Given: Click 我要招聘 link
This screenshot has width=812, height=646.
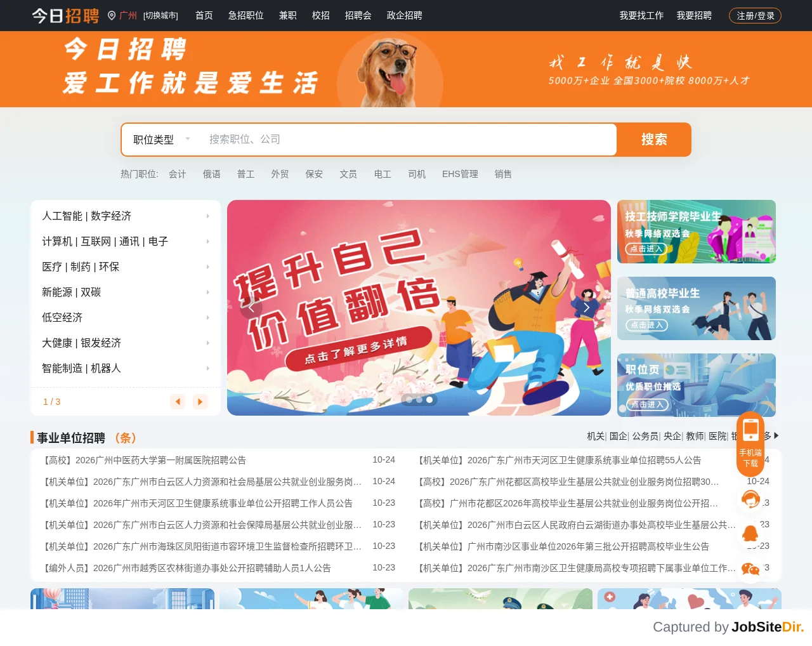Looking at the screenshot, I should 695,15.
